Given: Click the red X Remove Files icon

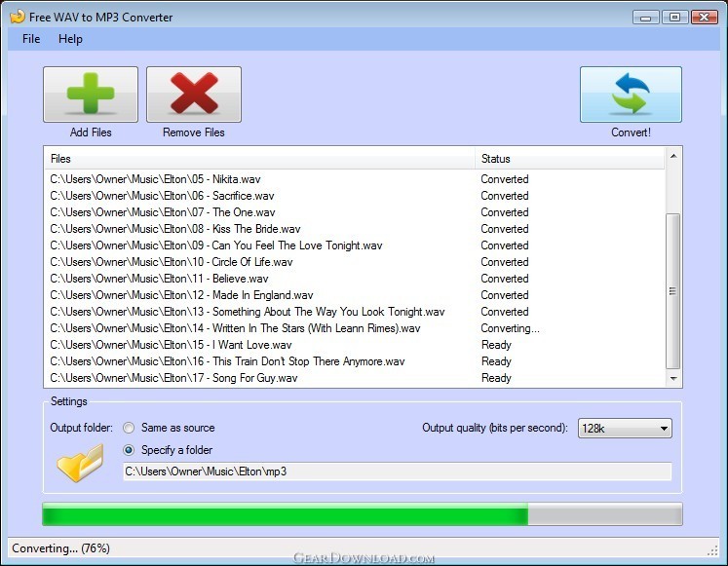Looking at the screenshot, I should point(194,94).
